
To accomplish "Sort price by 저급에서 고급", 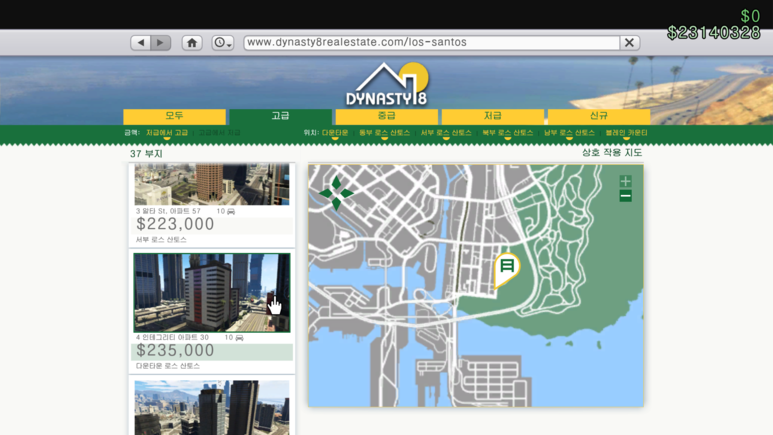I will pos(167,133).
